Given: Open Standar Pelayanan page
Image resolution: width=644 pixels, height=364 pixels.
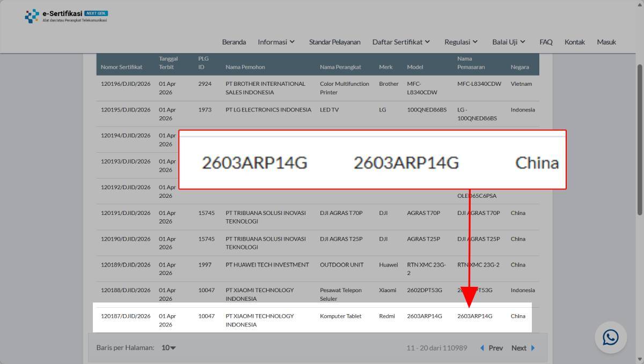Looking at the screenshot, I should 335,42.
